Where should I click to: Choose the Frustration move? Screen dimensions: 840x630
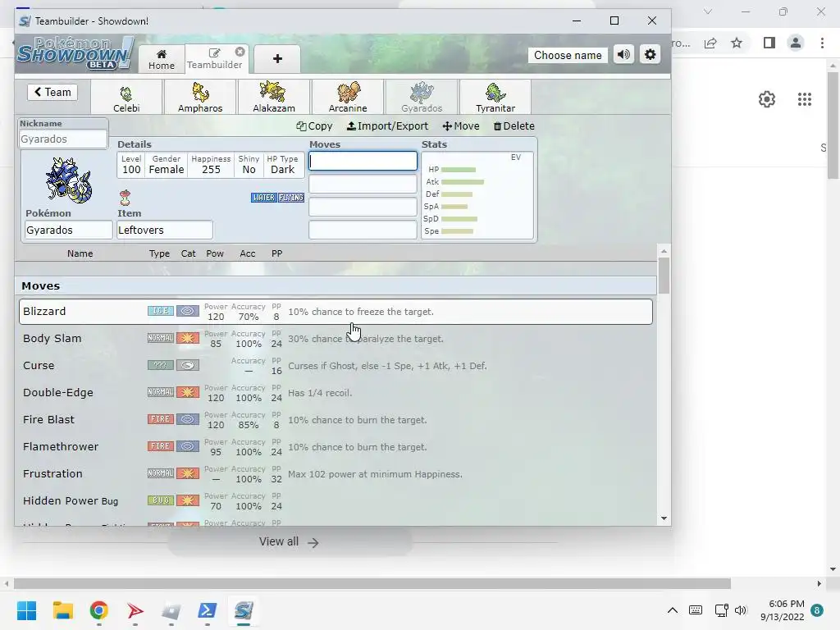(336, 473)
